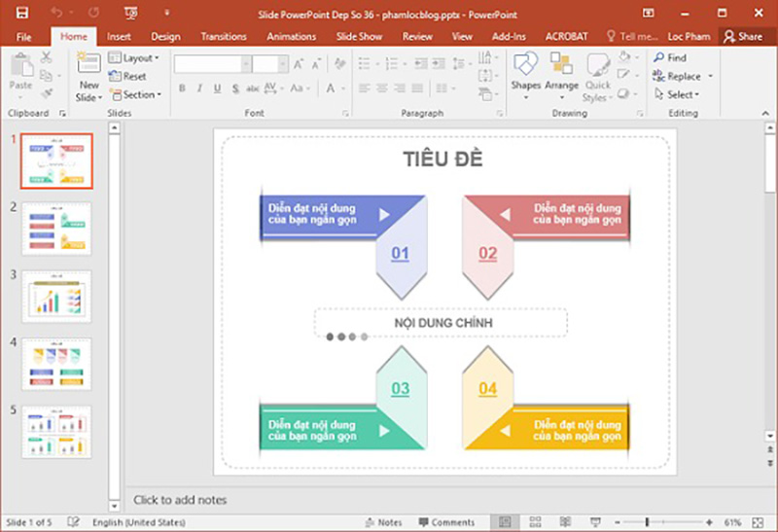Switch to the Design tab
Screen dimensions: 778x532
coord(165,36)
